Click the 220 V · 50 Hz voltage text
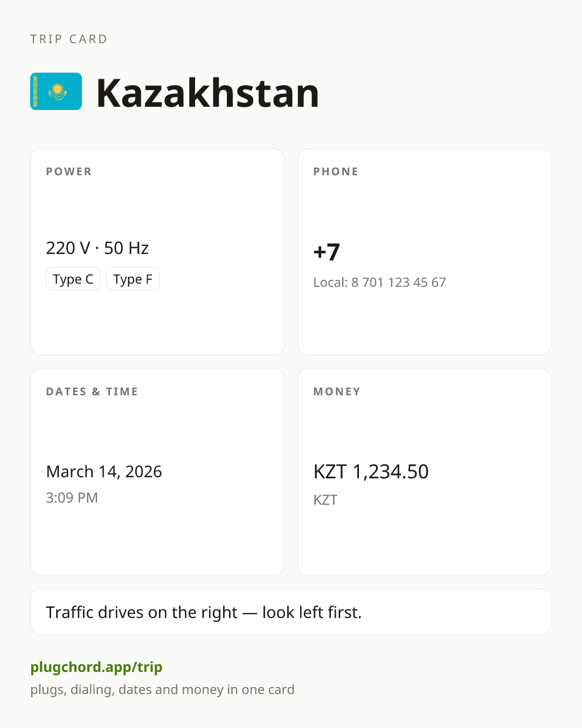582x728 pixels. [98, 248]
